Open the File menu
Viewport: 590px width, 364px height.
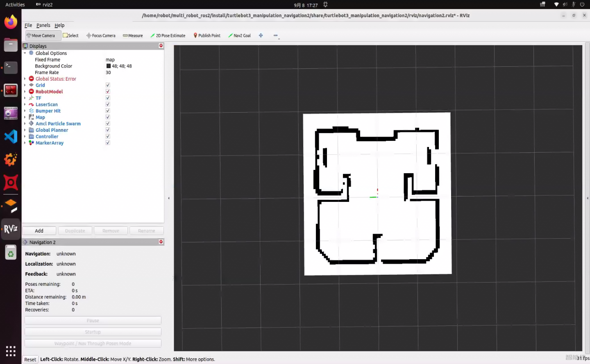28,25
